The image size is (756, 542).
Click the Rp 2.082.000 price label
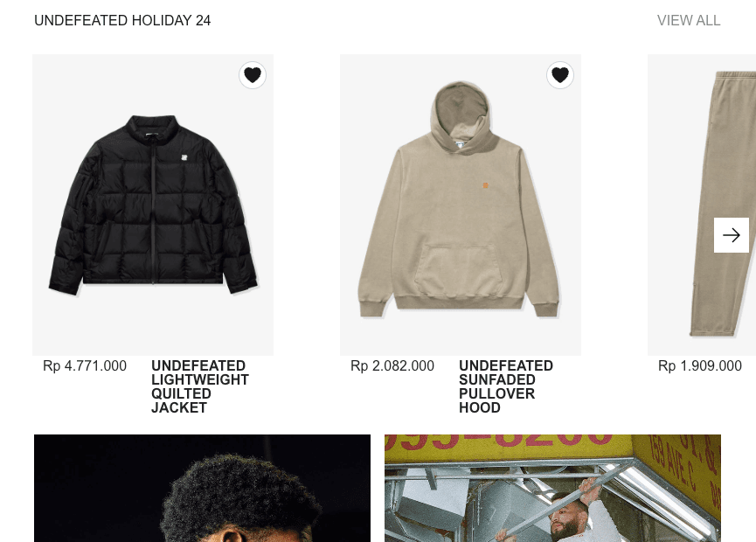(x=392, y=366)
